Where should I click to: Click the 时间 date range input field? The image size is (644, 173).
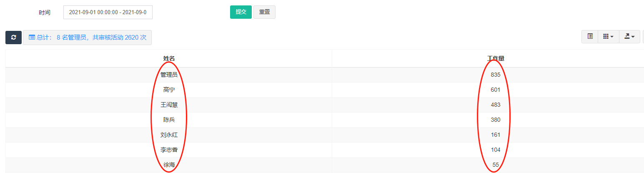coord(108,12)
